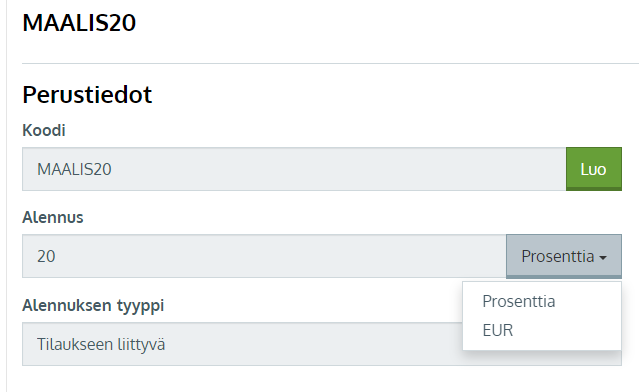Click the Alennuksen tyyppi label

coord(93,306)
